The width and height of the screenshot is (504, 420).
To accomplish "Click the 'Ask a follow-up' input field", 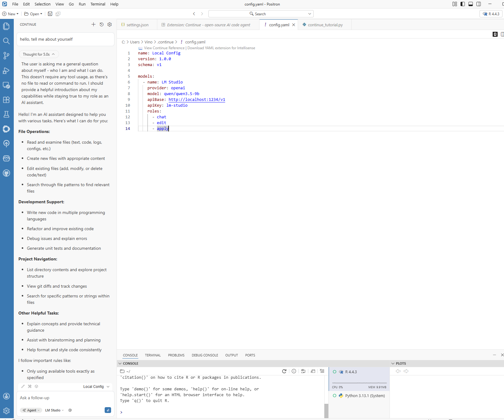I will (61, 398).
